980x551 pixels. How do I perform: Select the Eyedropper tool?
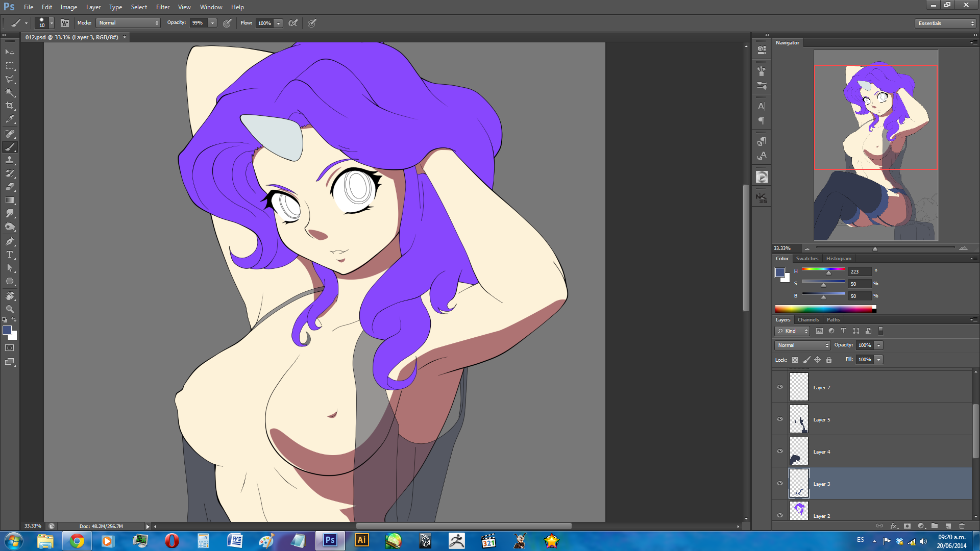coord(10,119)
